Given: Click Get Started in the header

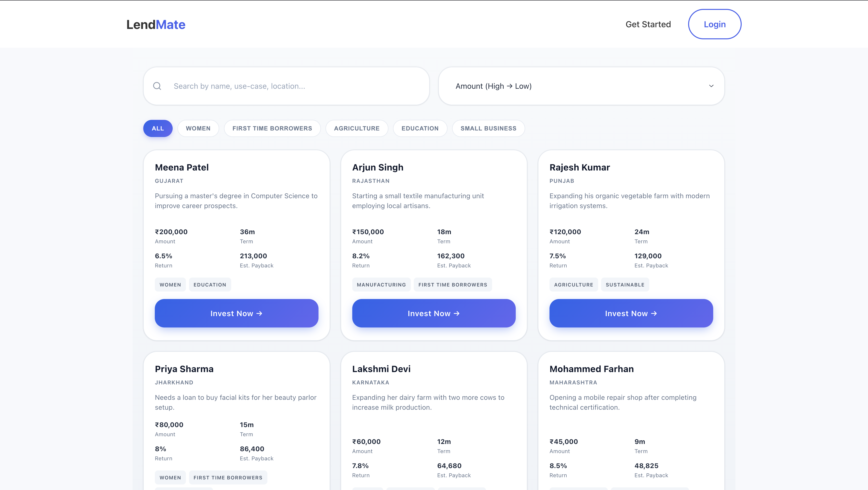Looking at the screenshot, I should (648, 24).
